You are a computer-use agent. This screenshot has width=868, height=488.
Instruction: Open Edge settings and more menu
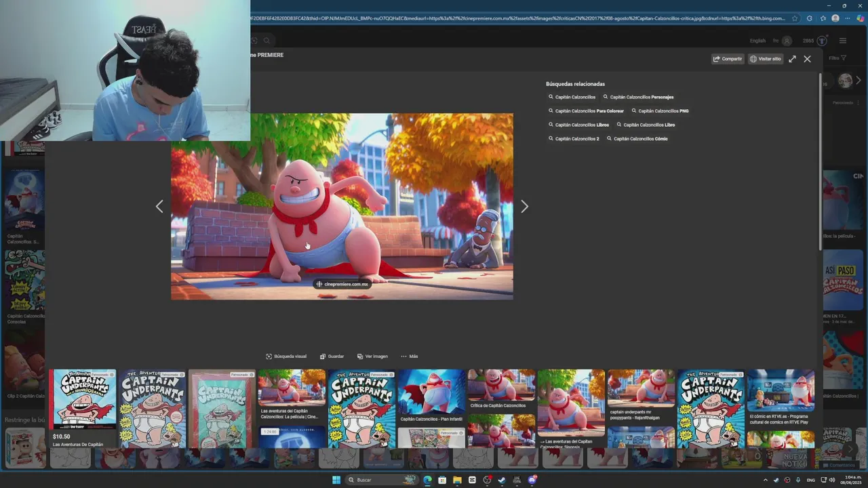(x=848, y=18)
